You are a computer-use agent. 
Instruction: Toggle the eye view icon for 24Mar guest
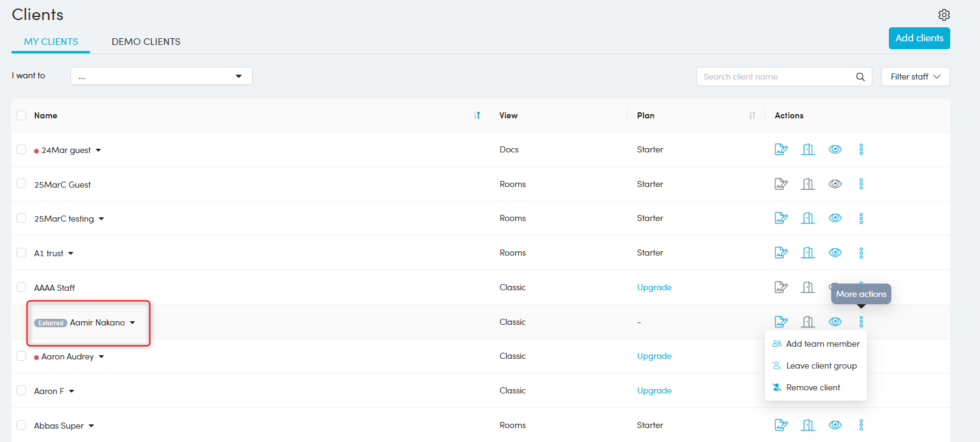pyautogui.click(x=835, y=149)
